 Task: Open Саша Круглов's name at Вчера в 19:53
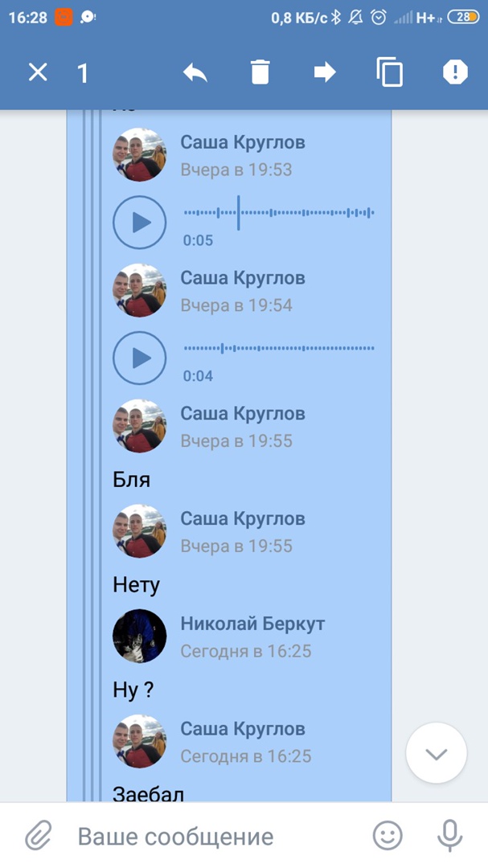coord(243,142)
